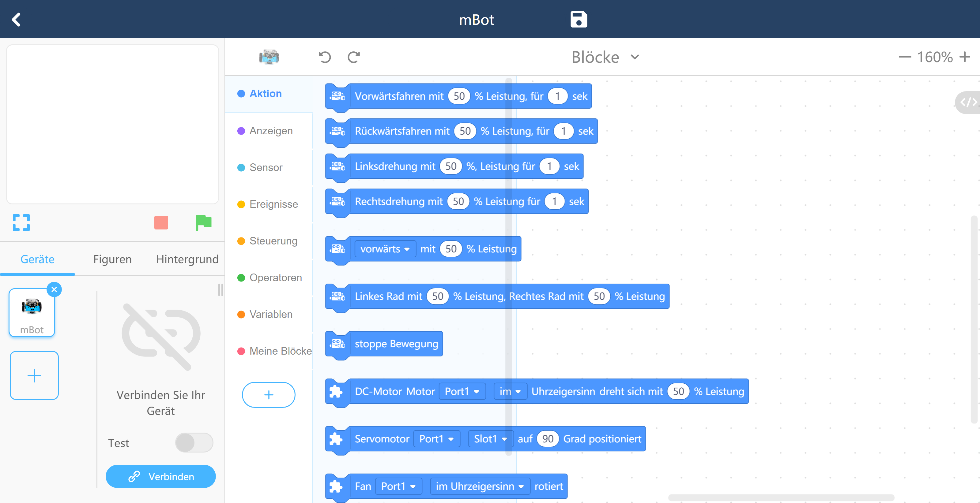Stop the program with the red square

pyautogui.click(x=161, y=222)
